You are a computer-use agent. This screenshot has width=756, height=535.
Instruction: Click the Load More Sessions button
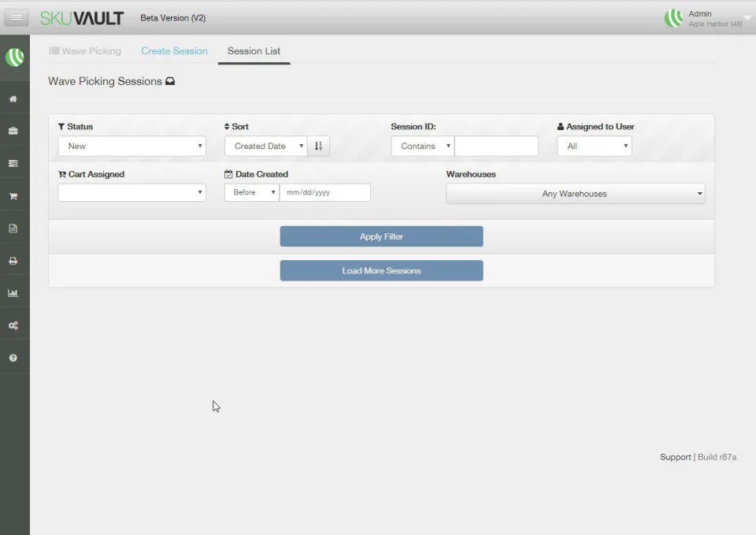381,270
